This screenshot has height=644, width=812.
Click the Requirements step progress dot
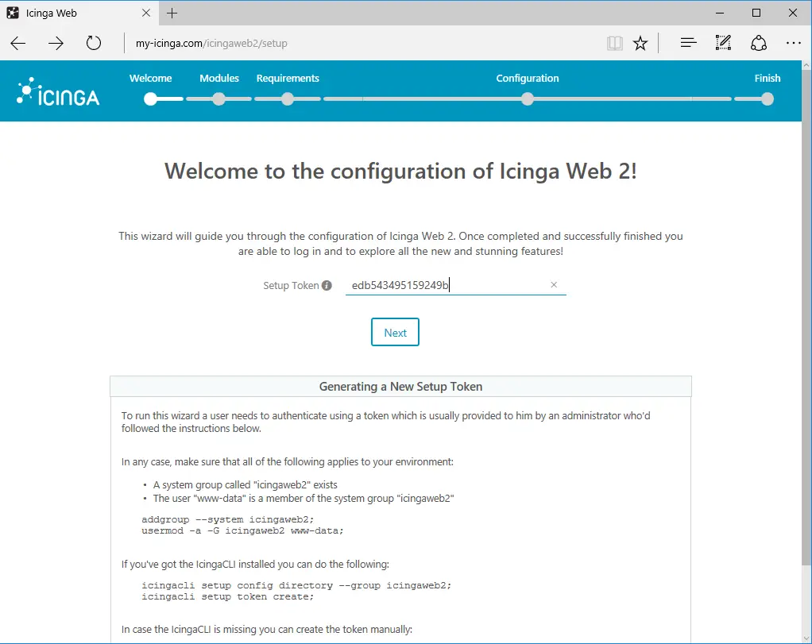(x=288, y=99)
